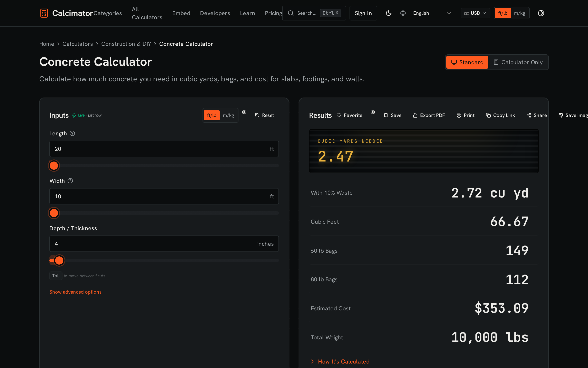Click the Width input field
This screenshot has height=368, width=588.
click(164, 196)
